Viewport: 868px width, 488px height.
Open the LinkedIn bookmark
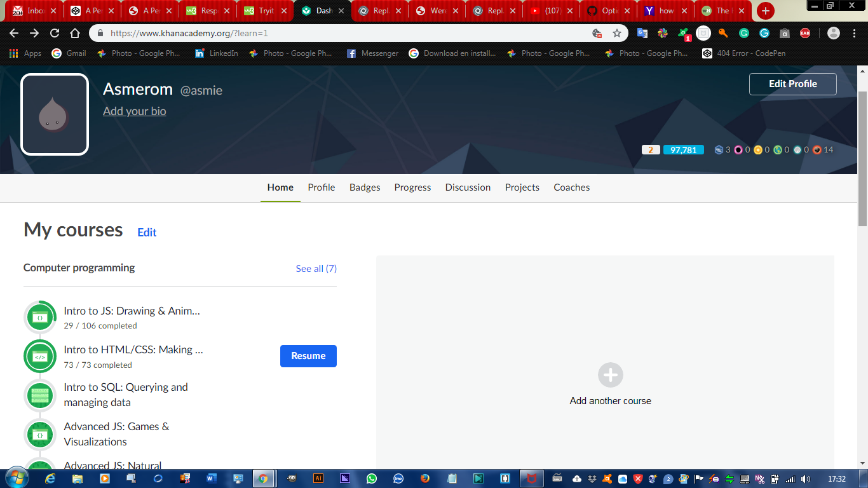click(x=217, y=53)
